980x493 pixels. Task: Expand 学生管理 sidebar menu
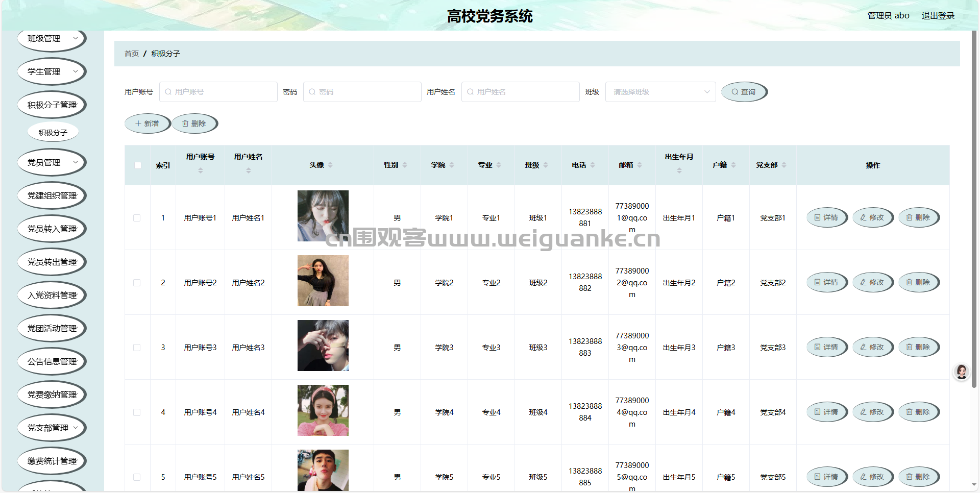pyautogui.click(x=52, y=71)
